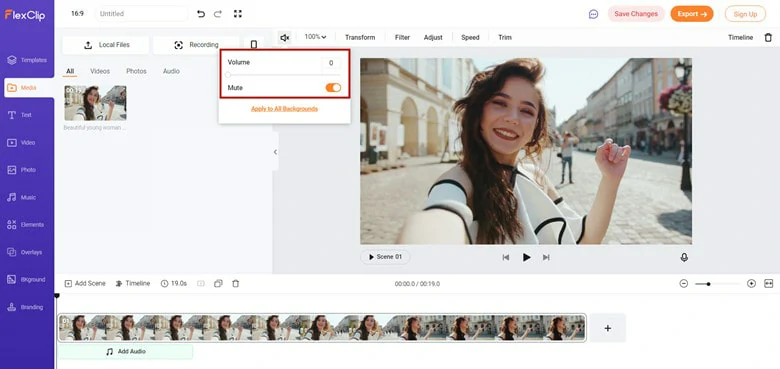This screenshot has width=780, height=369.
Task: Upload from Local Files button
Action: coord(106,45)
